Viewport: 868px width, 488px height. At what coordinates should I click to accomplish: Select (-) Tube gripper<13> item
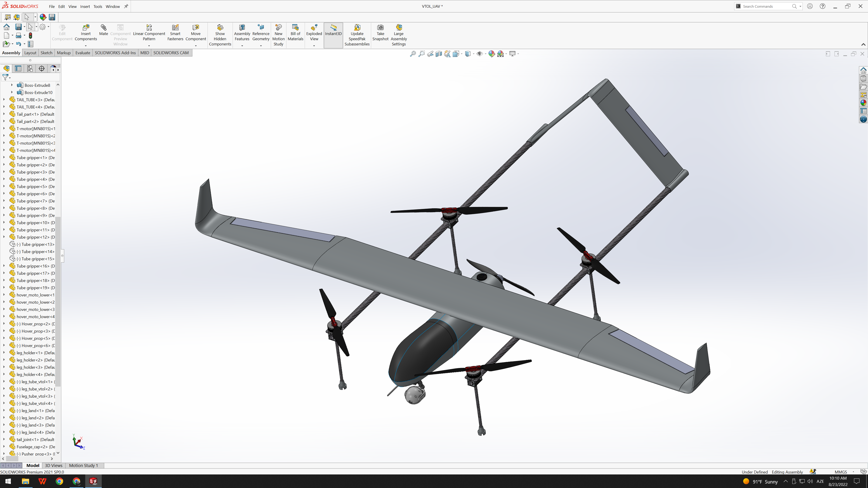pyautogui.click(x=32, y=244)
